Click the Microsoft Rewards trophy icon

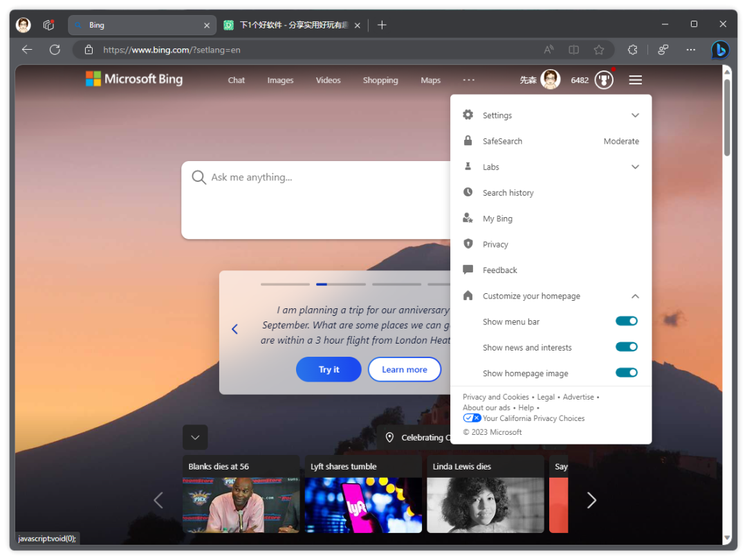click(603, 80)
